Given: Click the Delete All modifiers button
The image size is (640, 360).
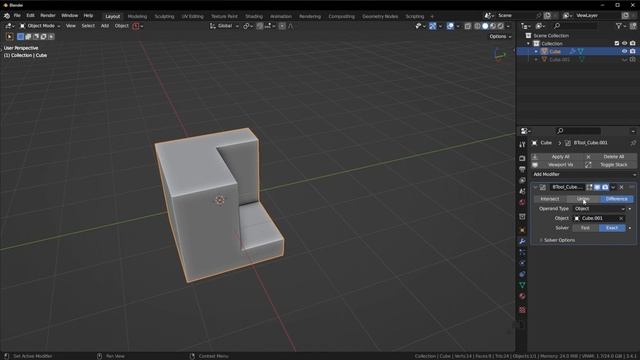Looking at the screenshot, I should (610, 157).
